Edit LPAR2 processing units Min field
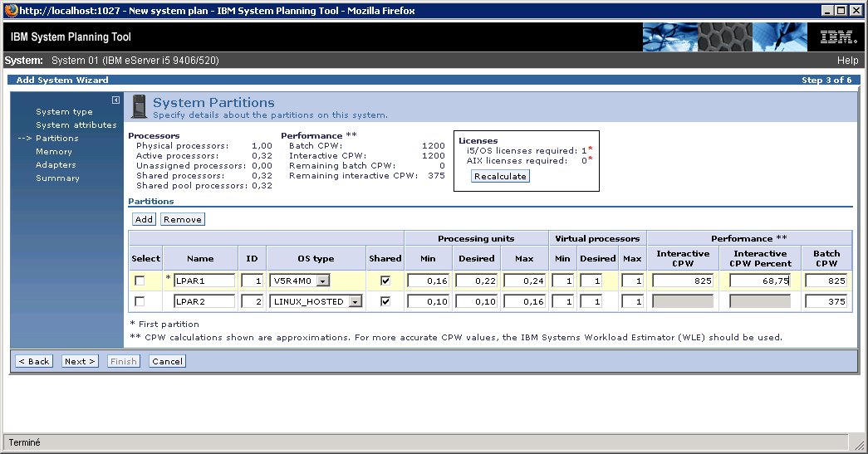The image size is (868, 454). pyautogui.click(x=428, y=301)
